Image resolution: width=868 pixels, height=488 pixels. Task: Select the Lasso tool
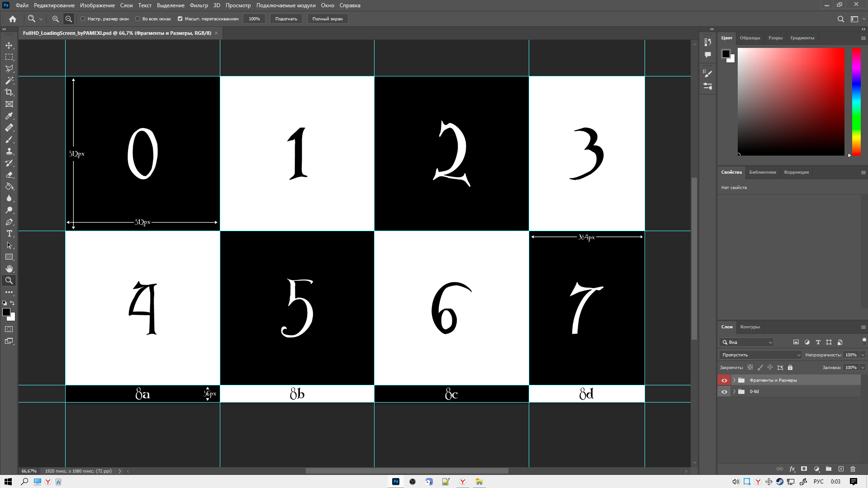(x=9, y=69)
